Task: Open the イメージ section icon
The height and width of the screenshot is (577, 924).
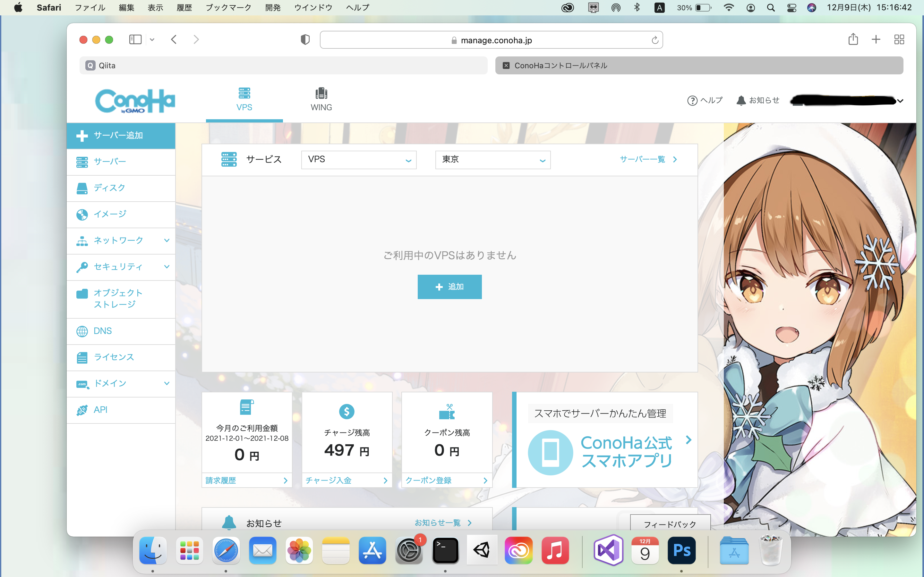Action: pos(82,214)
